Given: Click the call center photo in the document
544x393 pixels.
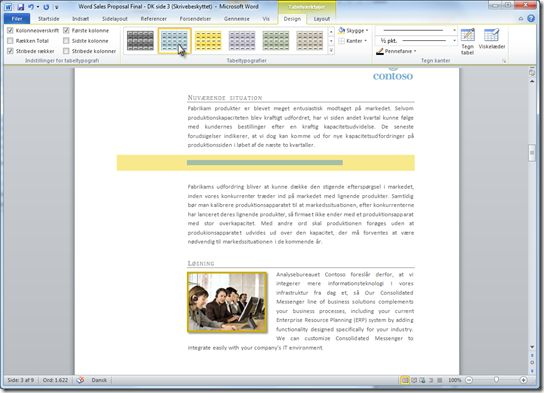Looking at the screenshot, I should pos(227,302).
